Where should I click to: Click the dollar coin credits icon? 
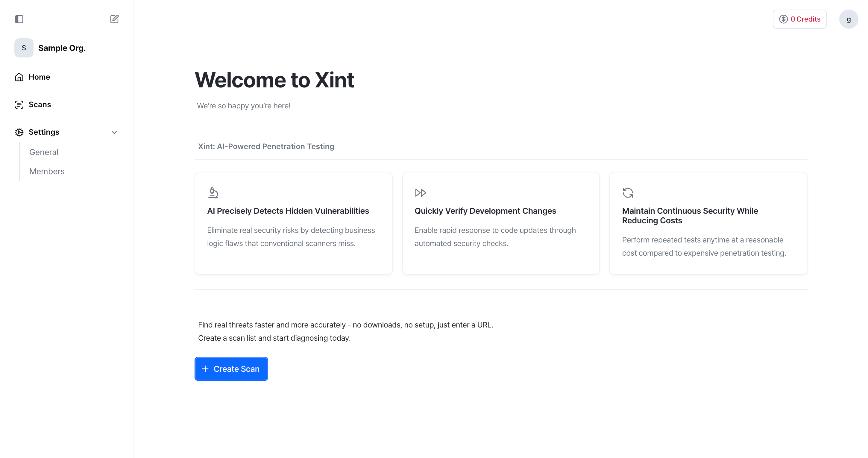point(783,19)
